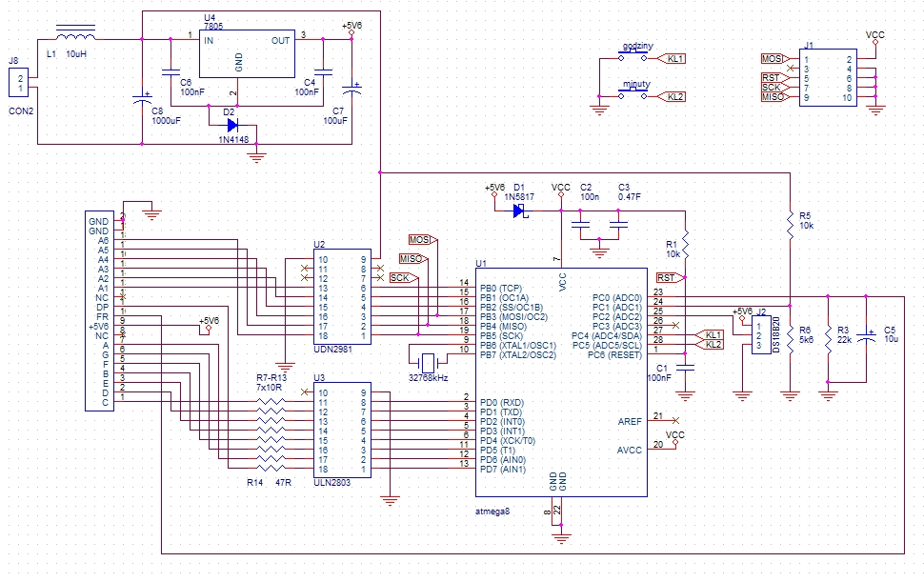Click the 'A6' pin on the left display connector

tap(103, 240)
